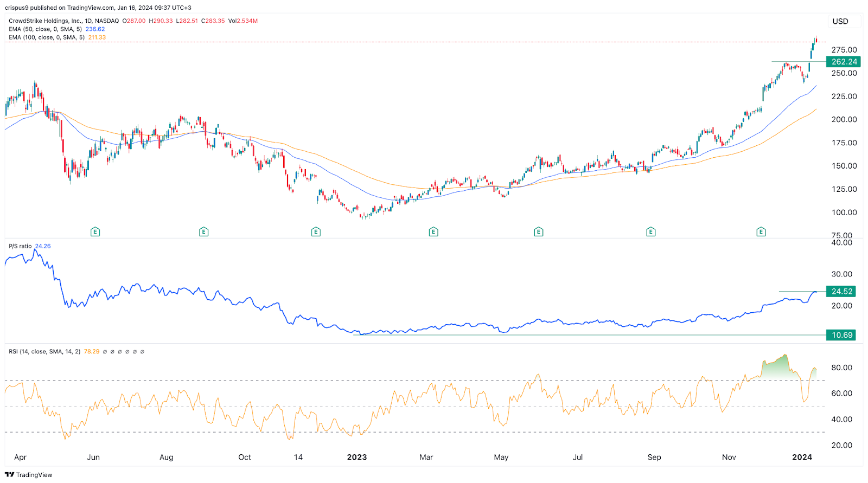Screen dimensions: 868x483
Task: Click the 30.00 P/S axis label
Action: coord(842,274)
